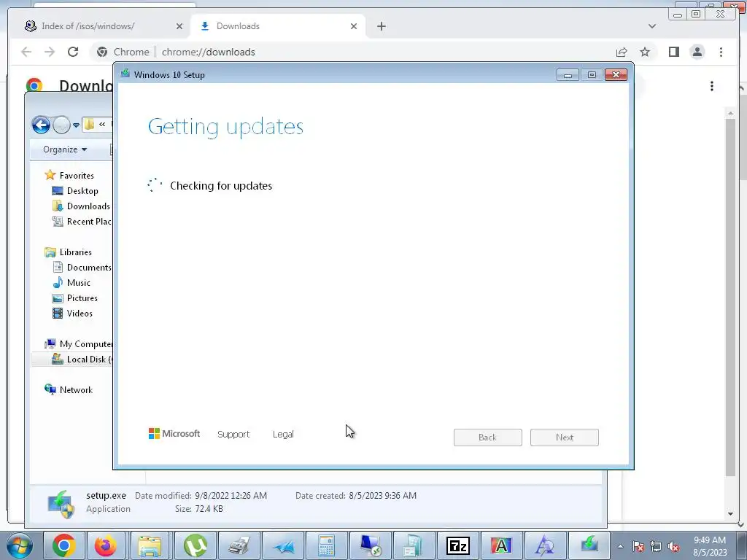Click the taskbar clock showing 9:49 AM

710,546
